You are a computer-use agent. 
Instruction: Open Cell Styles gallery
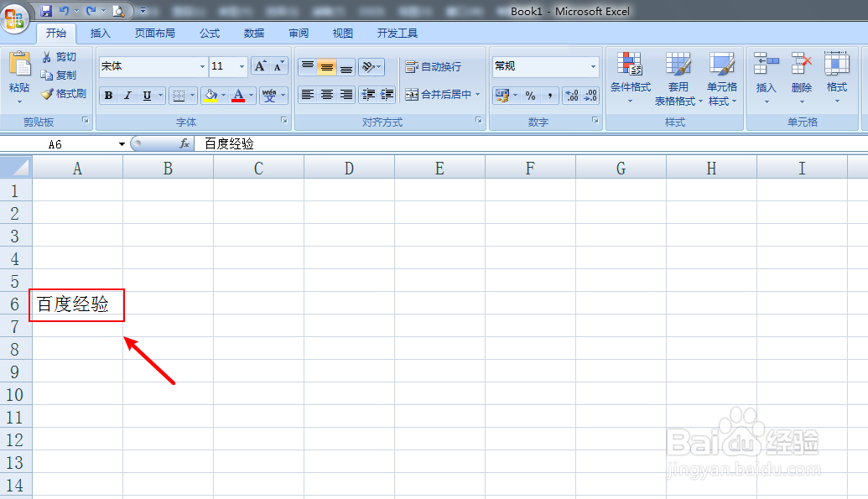pyautogui.click(x=722, y=78)
